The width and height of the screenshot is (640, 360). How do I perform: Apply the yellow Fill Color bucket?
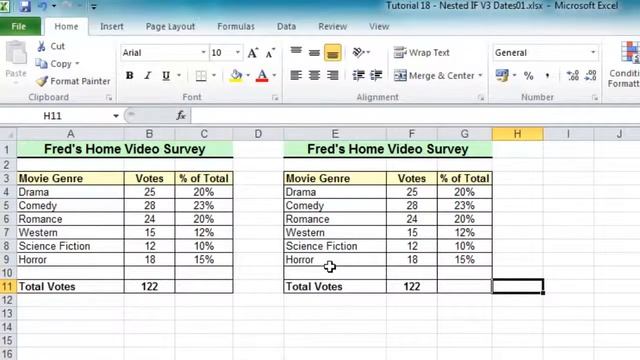point(236,76)
